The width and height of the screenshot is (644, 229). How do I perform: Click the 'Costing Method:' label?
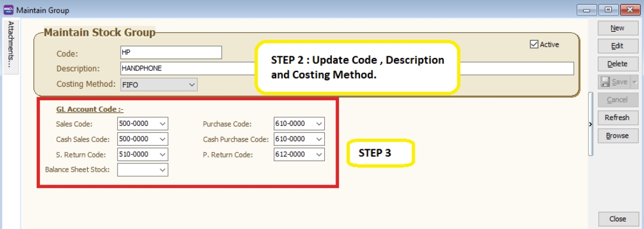86,84
